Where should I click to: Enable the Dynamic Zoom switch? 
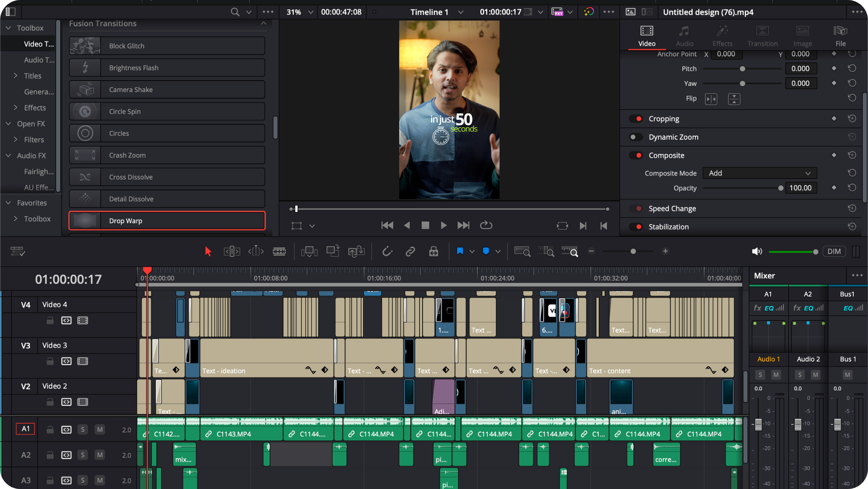[636, 137]
